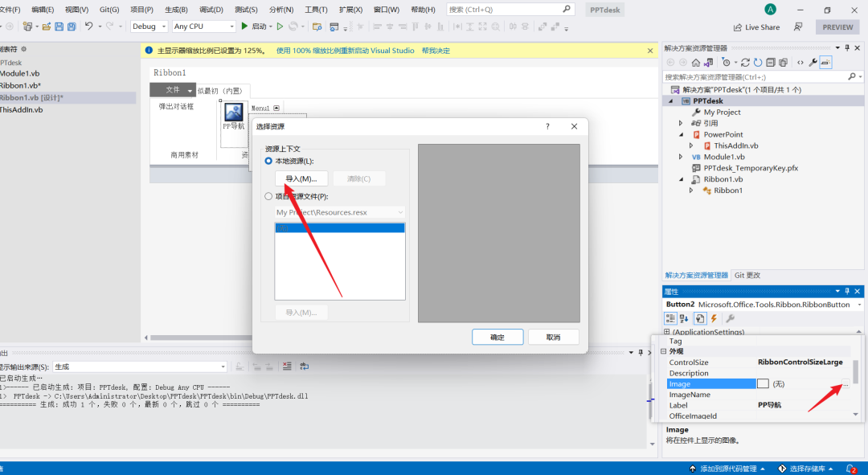Click Show All Files icon in Solution Explorer

tap(783, 63)
